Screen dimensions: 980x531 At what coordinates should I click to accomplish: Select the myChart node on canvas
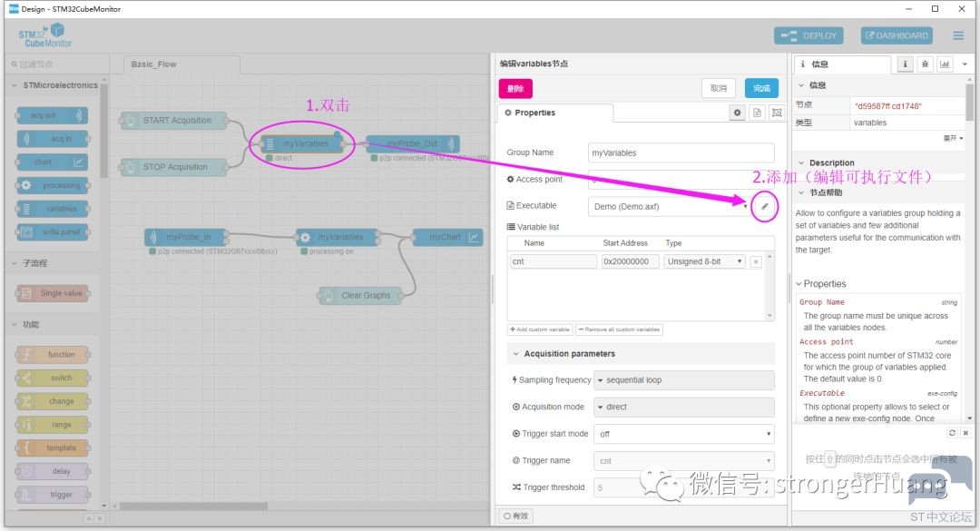click(x=447, y=237)
